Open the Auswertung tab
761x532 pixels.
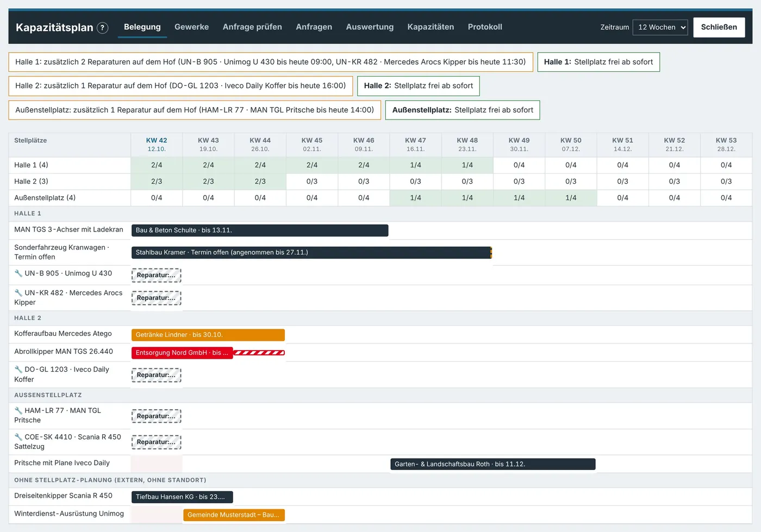pos(370,27)
